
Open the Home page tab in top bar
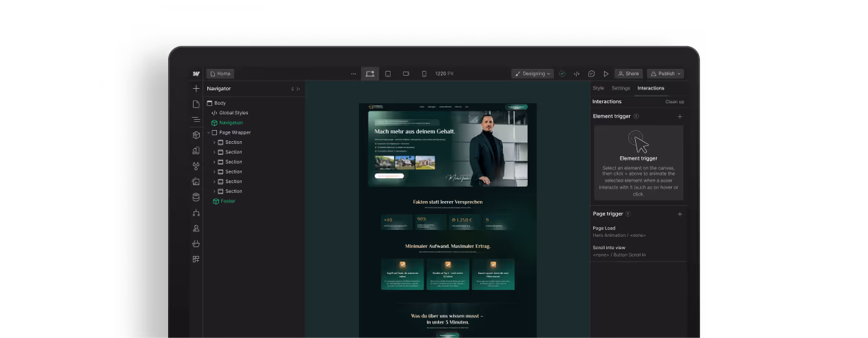(220, 74)
